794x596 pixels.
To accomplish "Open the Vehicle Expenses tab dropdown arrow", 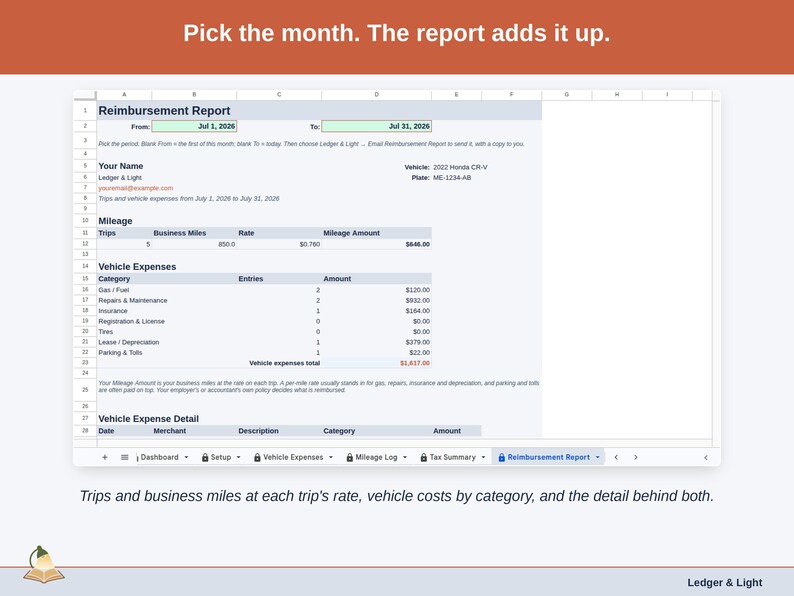I will 331,457.
